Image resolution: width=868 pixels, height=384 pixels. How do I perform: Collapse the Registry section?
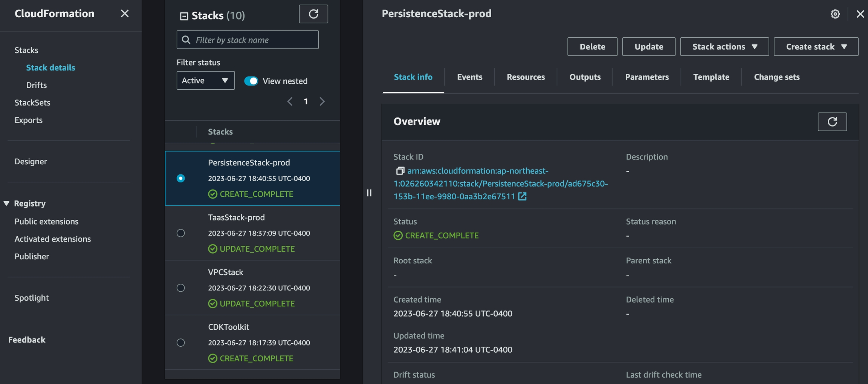[x=6, y=203]
